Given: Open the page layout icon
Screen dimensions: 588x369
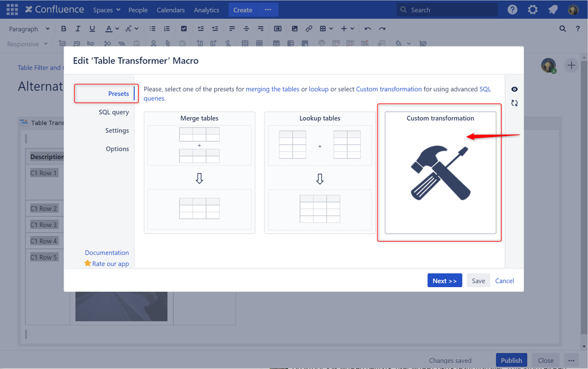Looking at the screenshot, I should pos(278,29).
